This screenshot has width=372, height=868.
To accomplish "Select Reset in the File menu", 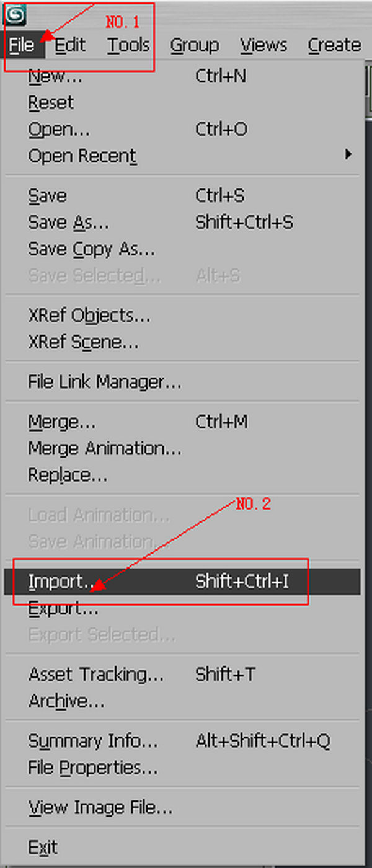I will tap(182, 103).
